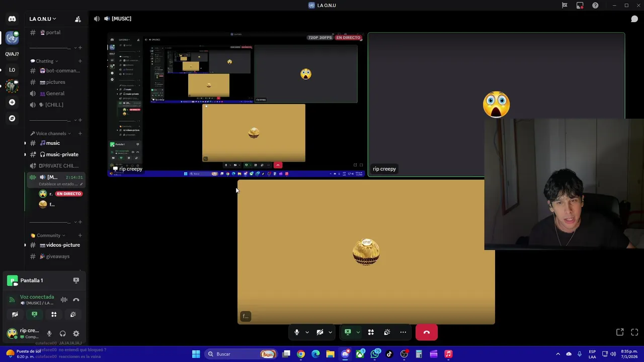Open microphone options arrow in the call bar
Viewport: 644px width, 362px height.
[307, 332]
